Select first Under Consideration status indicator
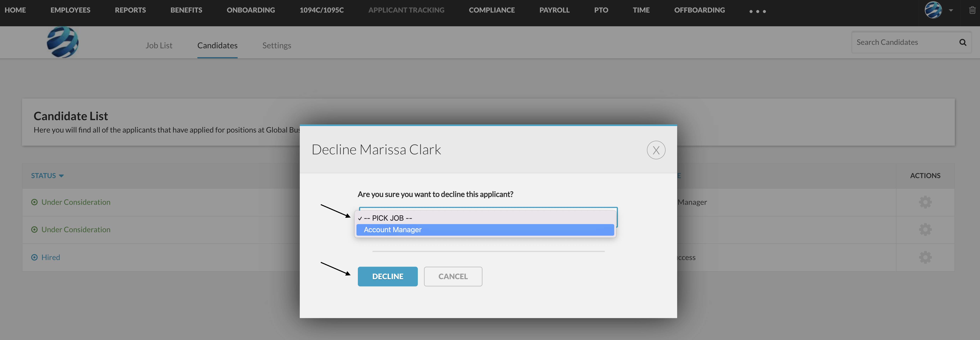Image resolution: width=980 pixels, height=340 pixels. (34, 202)
